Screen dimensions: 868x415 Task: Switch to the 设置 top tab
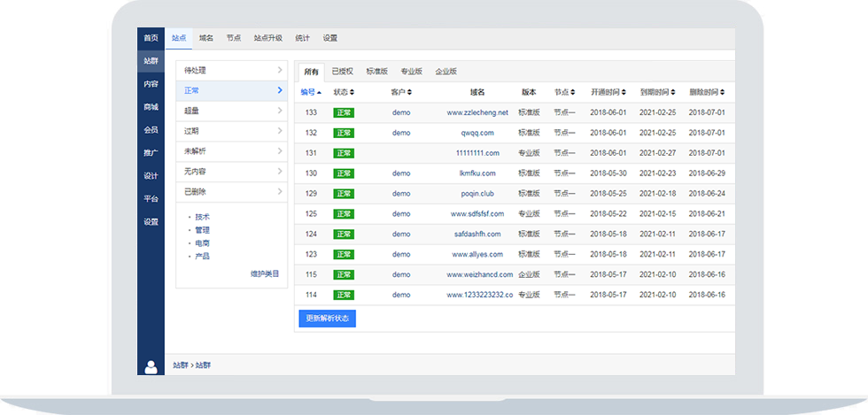(x=329, y=38)
